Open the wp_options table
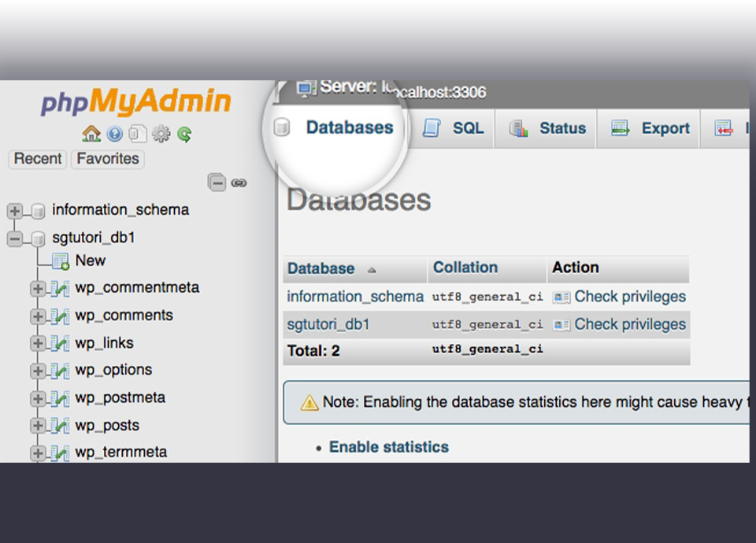756x543 pixels. coord(113,370)
